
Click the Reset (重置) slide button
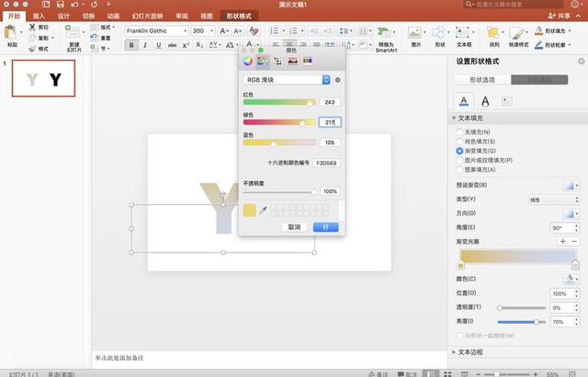[x=100, y=38]
